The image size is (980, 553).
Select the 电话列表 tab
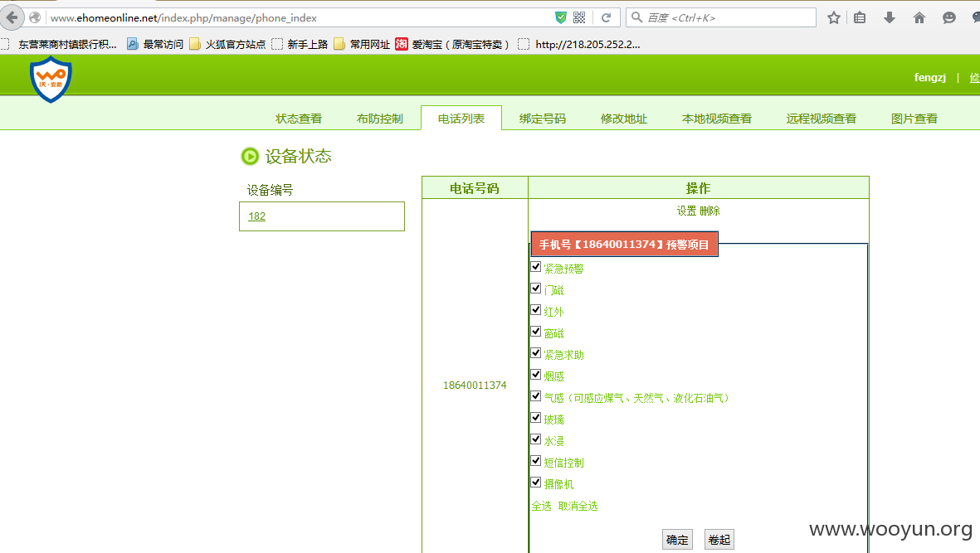[x=461, y=118]
